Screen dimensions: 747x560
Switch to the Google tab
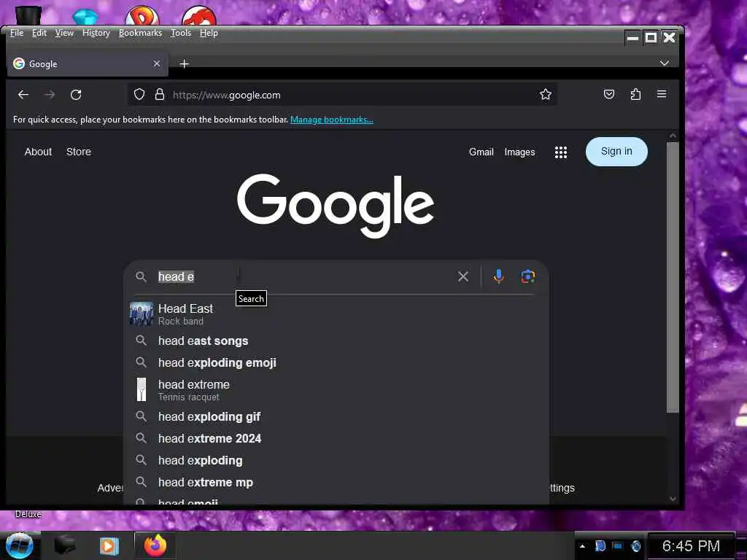(x=88, y=64)
